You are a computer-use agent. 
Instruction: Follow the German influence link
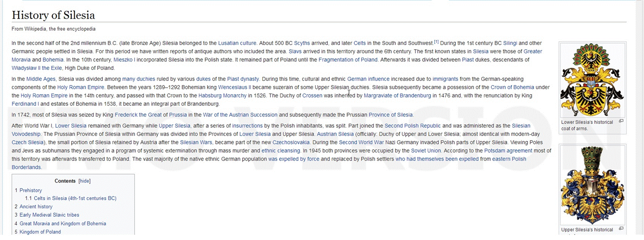[x=368, y=79]
